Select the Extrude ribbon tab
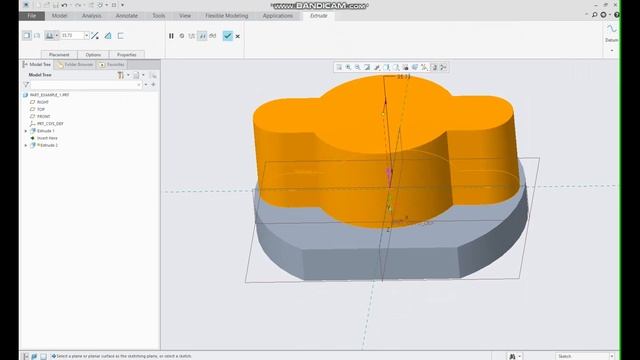 319,16
